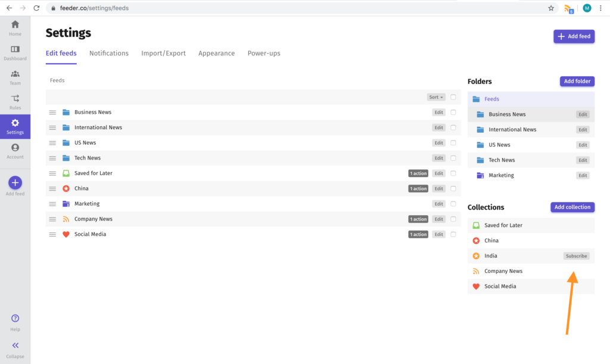Click the Saved for Later green icon in feeds list

pos(66,173)
